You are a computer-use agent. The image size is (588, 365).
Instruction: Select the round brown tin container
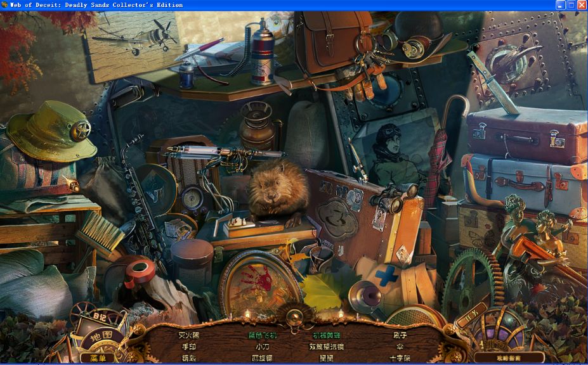point(192,262)
